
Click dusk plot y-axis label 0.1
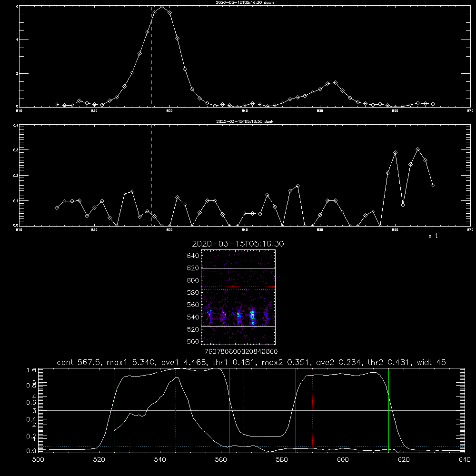click(x=16, y=201)
